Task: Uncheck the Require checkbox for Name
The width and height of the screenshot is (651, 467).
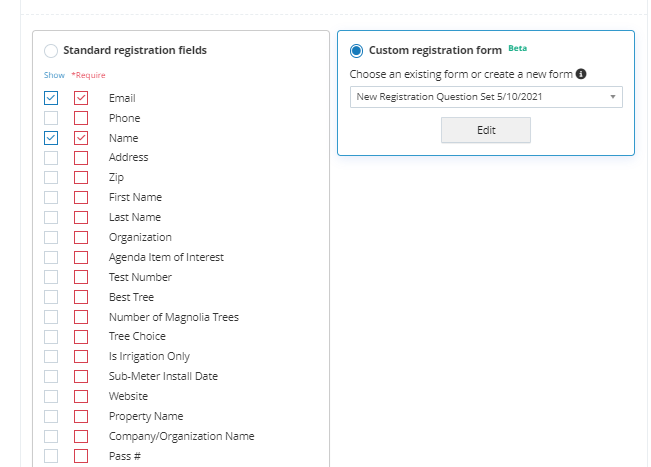Action: click(x=81, y=138)
